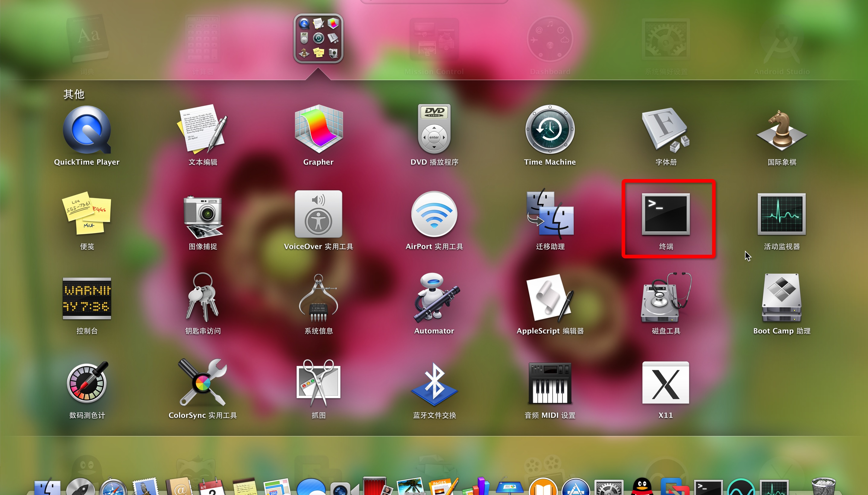Click the Launchpad rocket in the Dock
Image resolution: width=868 pixels, height=495 pixels.
click(81, 486)
